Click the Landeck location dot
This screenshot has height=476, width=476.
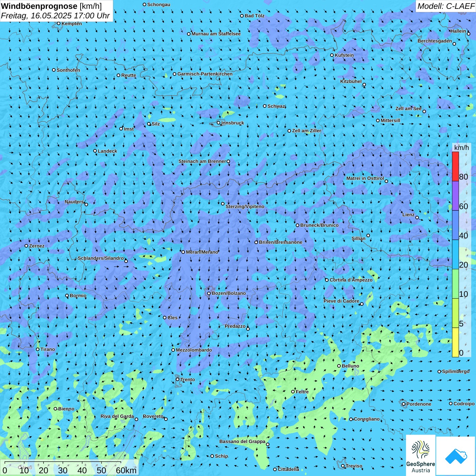coord(95,151)
